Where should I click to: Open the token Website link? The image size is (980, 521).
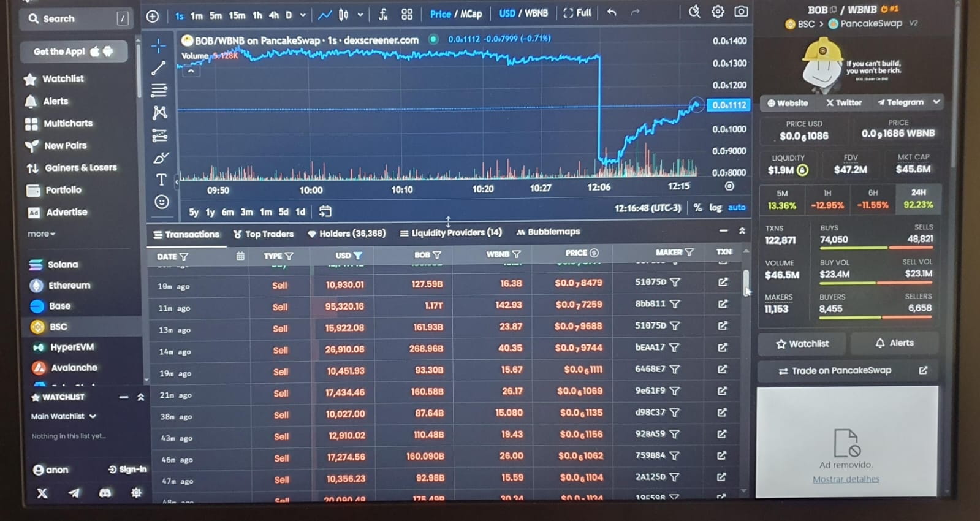click(788, 103)
